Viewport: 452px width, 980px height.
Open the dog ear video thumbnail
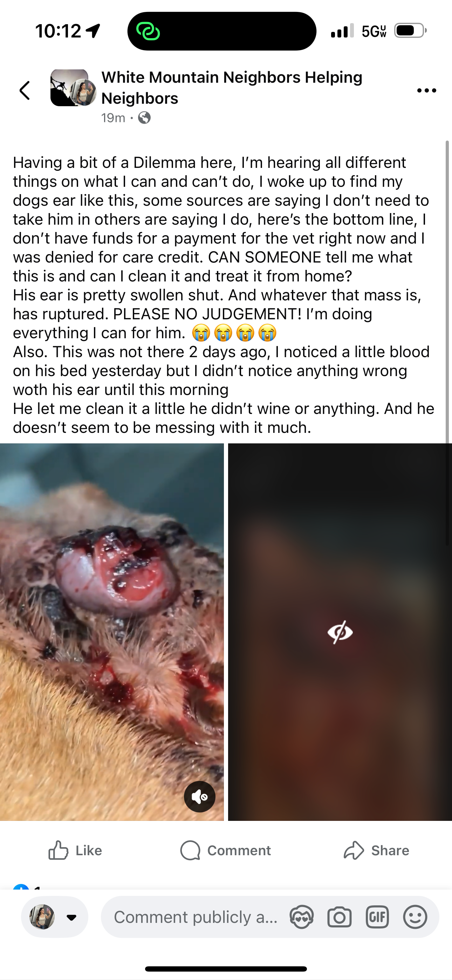(112, 632)
